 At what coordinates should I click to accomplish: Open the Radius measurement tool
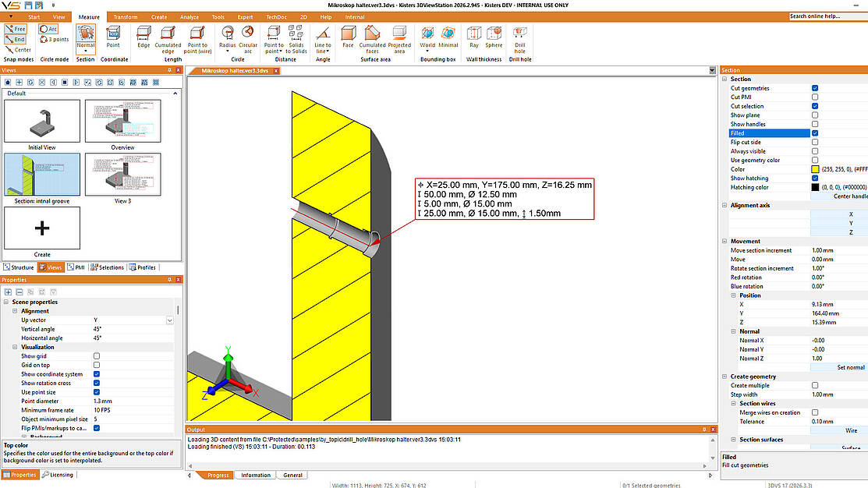click(x=227, y=39)
